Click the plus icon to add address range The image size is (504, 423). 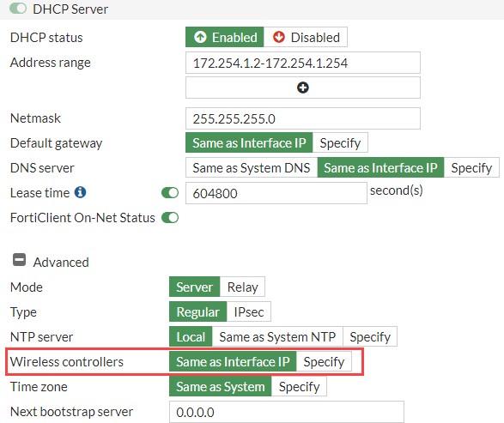[303, 88]
